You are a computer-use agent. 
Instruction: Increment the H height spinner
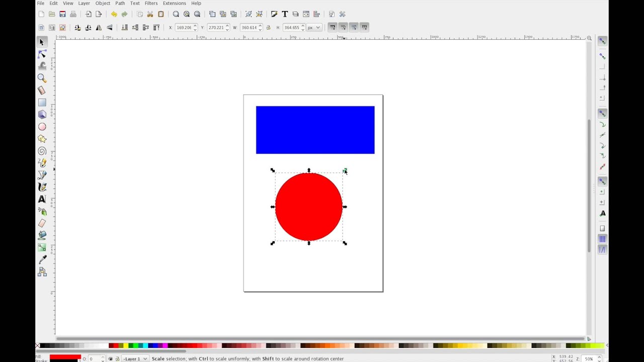303,26
